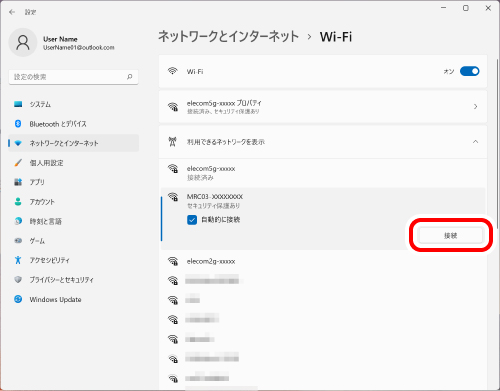Click the ゲーム controller icon
The image size is (500, 391).
pos(18,241)
